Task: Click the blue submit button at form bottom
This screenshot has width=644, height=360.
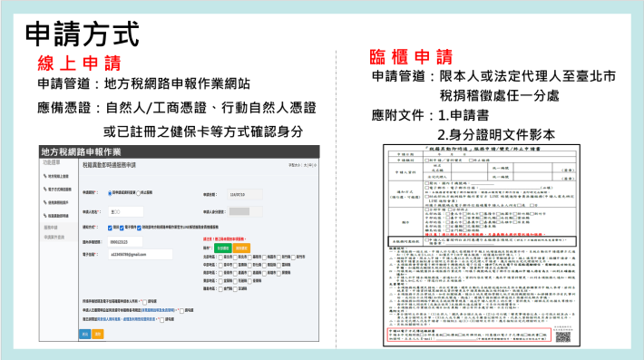Action: tap(84, 334)
